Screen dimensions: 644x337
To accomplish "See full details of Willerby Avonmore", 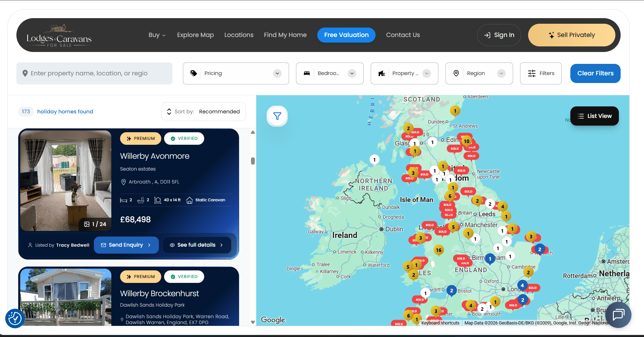I will [197, 245].
